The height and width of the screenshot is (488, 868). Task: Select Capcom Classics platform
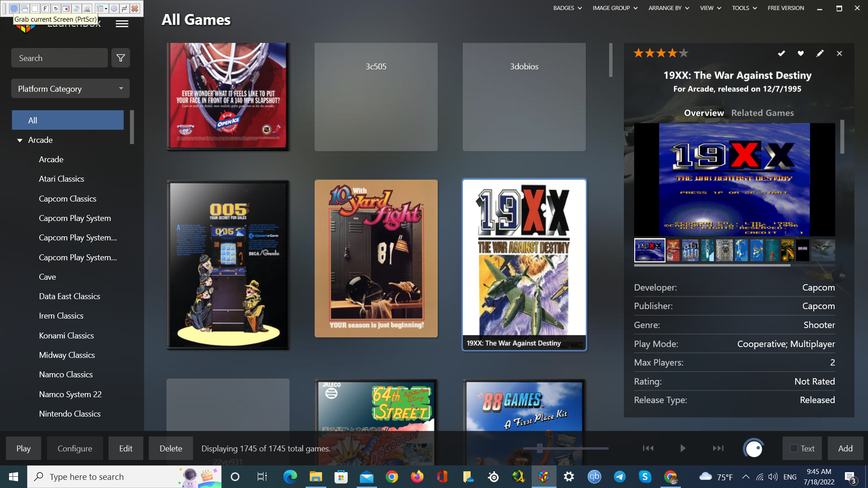tap(67, 199)
